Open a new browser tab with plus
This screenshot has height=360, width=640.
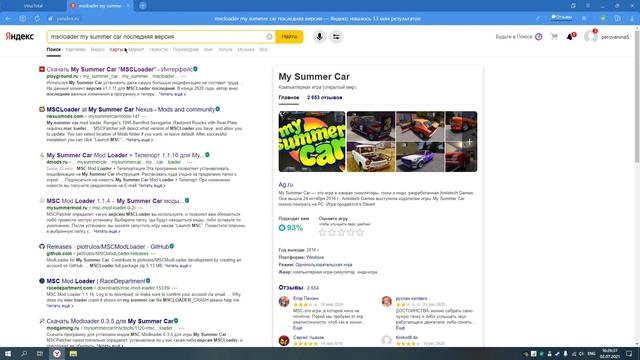(143, 6)
